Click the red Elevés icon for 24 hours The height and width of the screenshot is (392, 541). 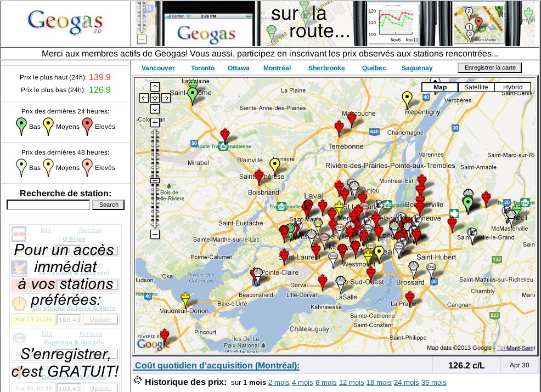(x=87, y=126)
